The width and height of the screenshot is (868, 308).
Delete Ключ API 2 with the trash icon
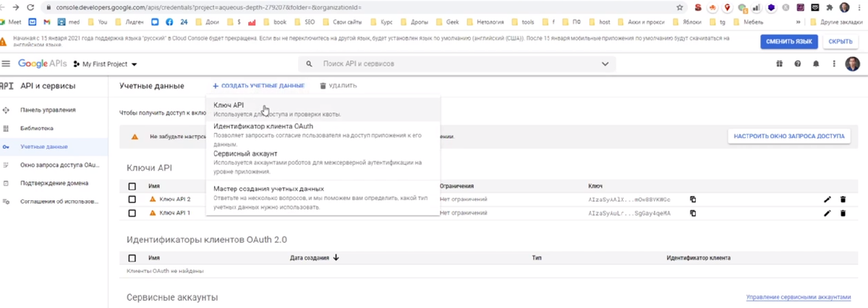pos(843,199)
